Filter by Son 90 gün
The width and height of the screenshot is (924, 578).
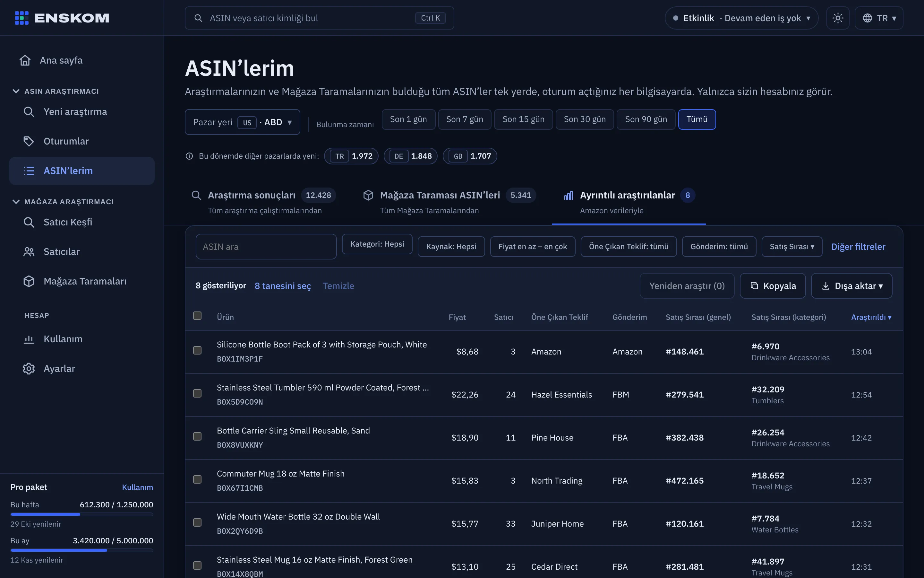pyautogui.click(x=646, y=119)
